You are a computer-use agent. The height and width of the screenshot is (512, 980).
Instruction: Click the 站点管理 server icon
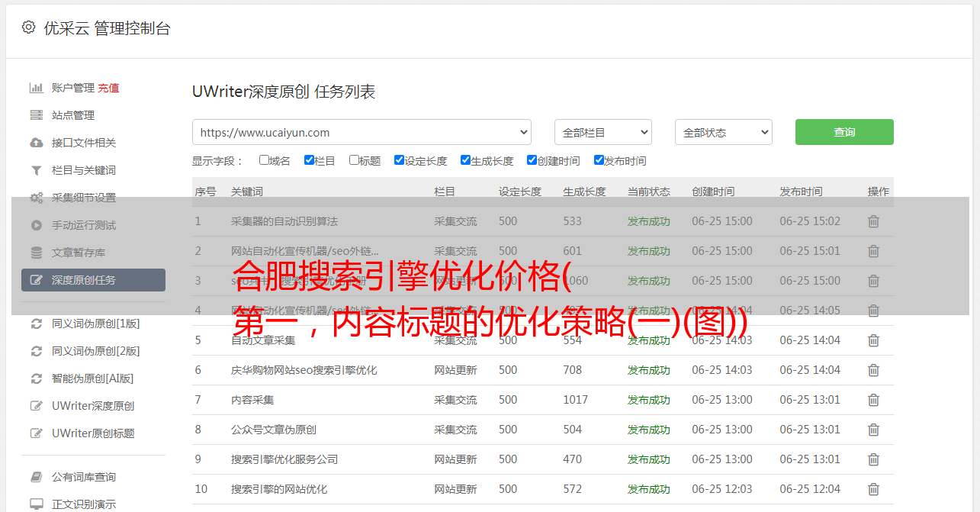(36, 115)
